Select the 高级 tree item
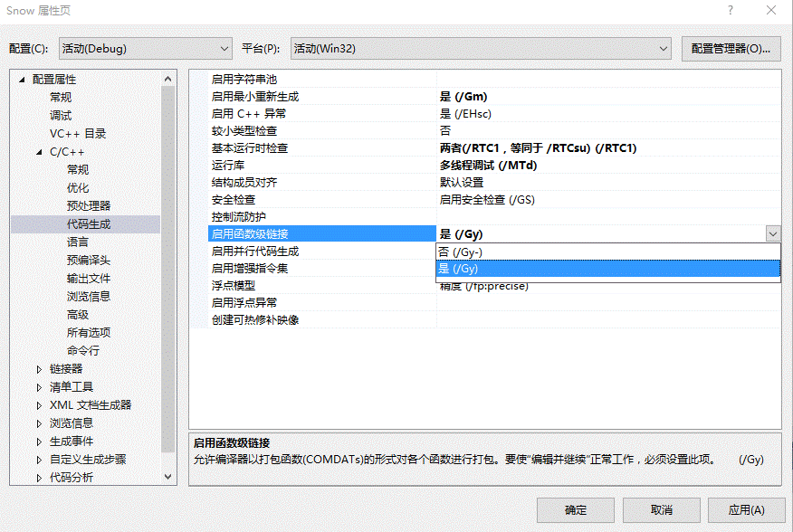793x532 pixels. 78,315
